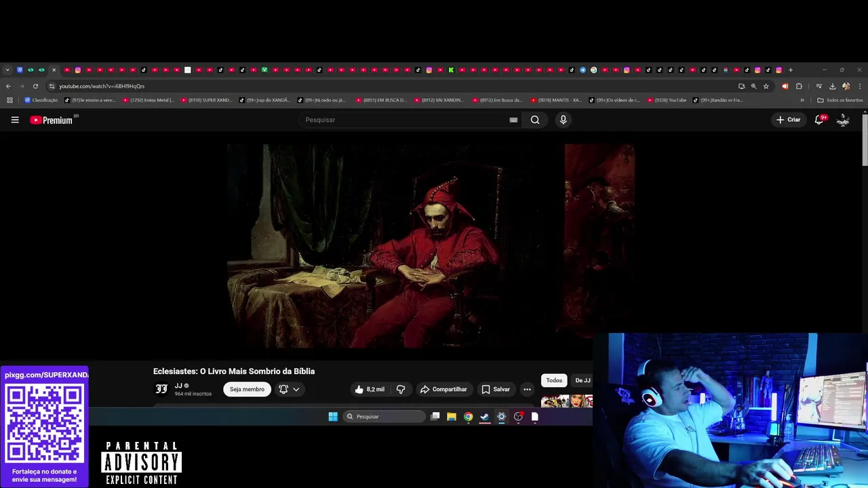Focus the Pesquisar YouTube search box
Image resolution: width=868 pixels, height=488 pixels.
tap(403, 120)
